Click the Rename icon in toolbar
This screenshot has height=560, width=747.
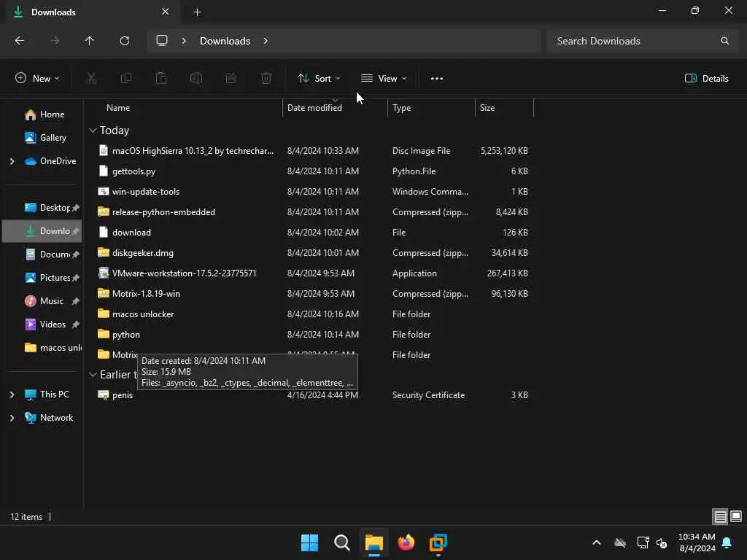point(196,78)
